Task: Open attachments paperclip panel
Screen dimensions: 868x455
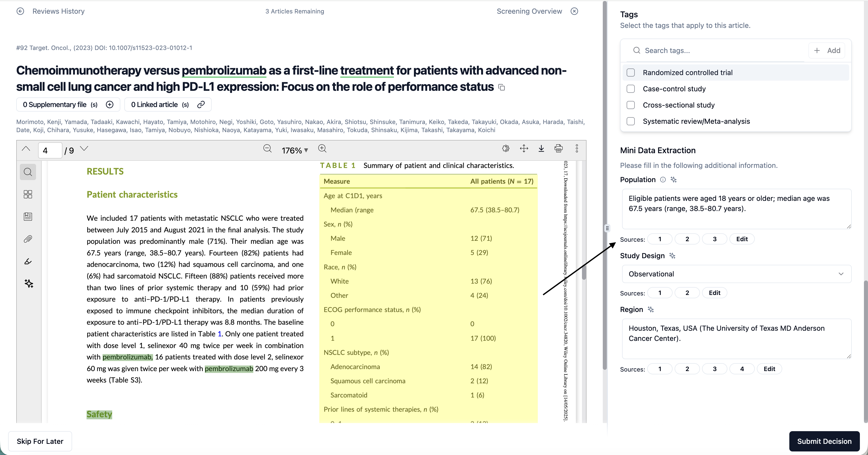Action: (28, 239)
